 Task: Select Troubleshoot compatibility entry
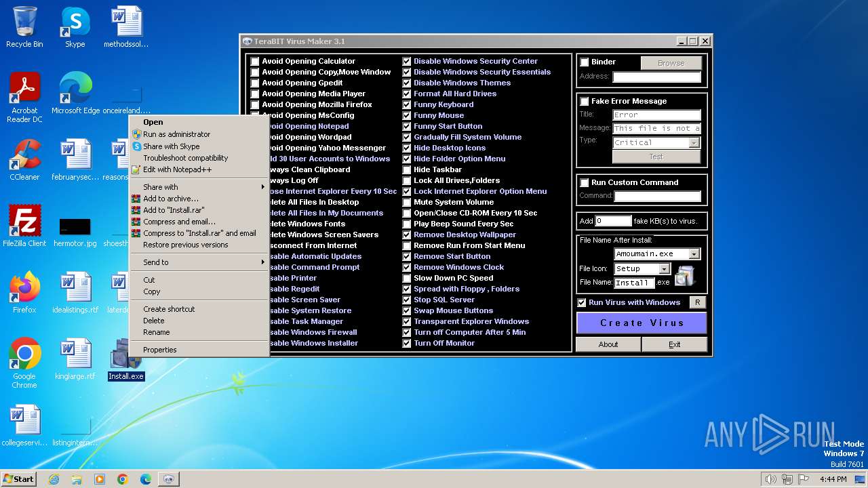click(200, 158)
